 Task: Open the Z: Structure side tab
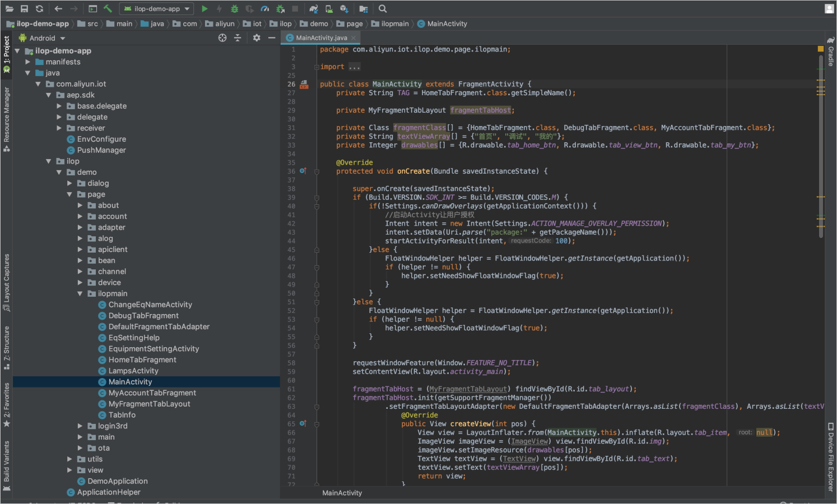pos(7,348)
